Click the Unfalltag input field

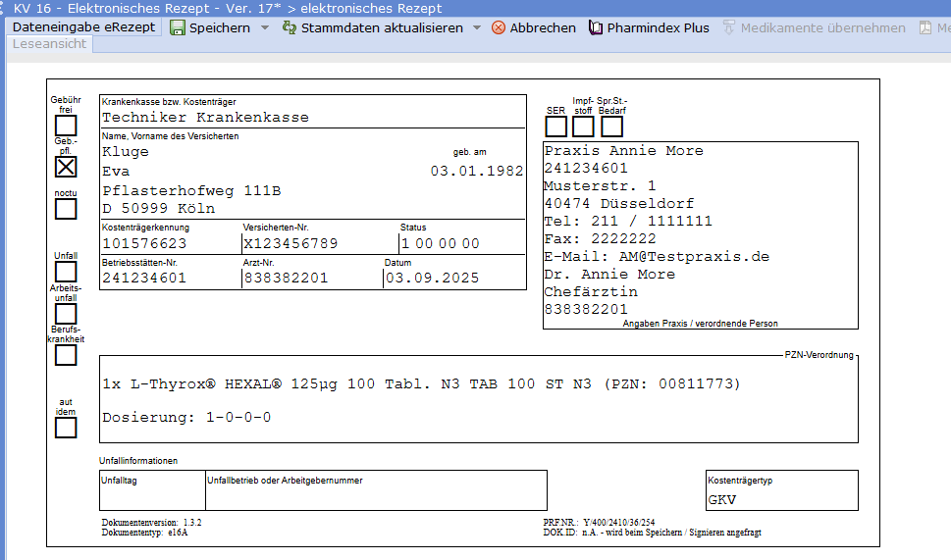pyautogui.click(x=152, y=490)
